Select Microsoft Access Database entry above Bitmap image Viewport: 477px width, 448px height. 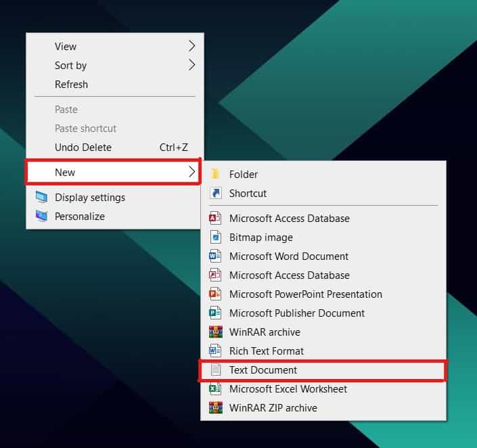pos(323,218)
